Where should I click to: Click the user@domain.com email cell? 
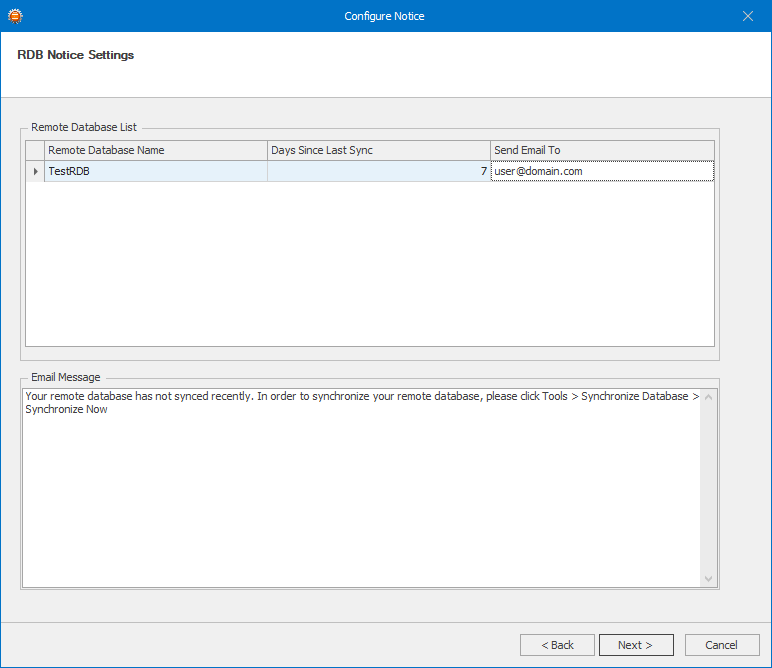[602, 171]
